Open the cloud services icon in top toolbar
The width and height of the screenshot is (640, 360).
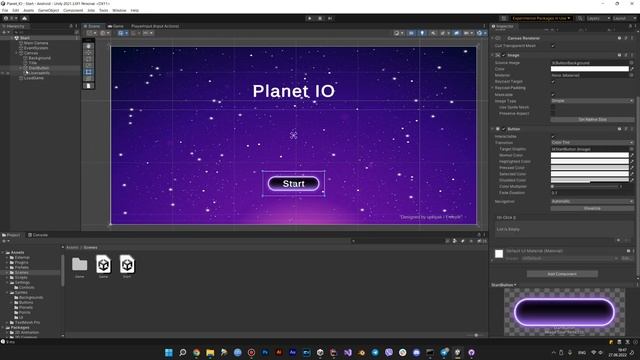(x=24, y=18)
